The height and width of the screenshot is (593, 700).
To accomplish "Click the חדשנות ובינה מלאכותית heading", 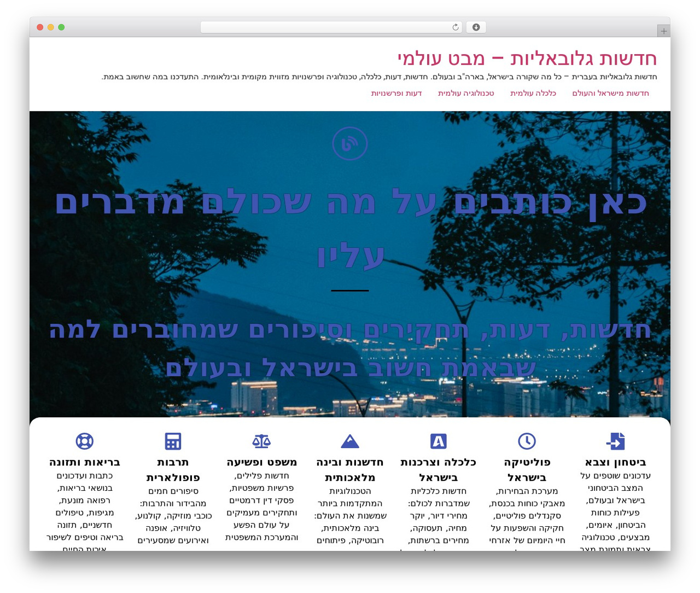I will click(x=350, y=470).
